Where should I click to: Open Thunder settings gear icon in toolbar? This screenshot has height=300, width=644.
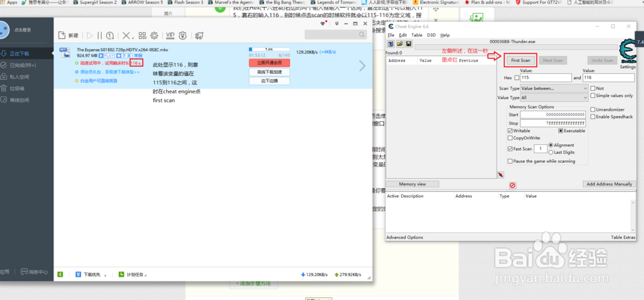click(x=155, y=35)
